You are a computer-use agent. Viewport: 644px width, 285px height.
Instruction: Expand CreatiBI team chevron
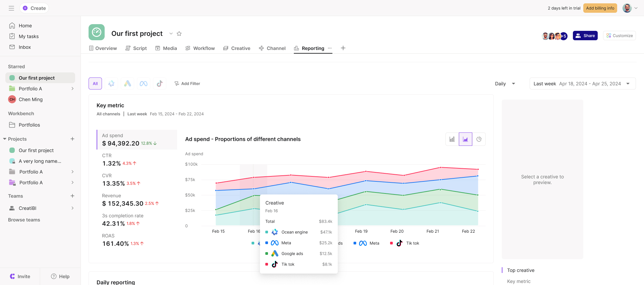pyautogui.click(x=72, y=208)
